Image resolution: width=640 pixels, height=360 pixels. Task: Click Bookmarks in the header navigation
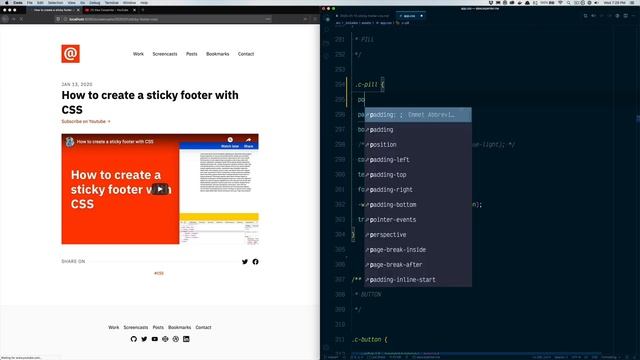[218, 54]
